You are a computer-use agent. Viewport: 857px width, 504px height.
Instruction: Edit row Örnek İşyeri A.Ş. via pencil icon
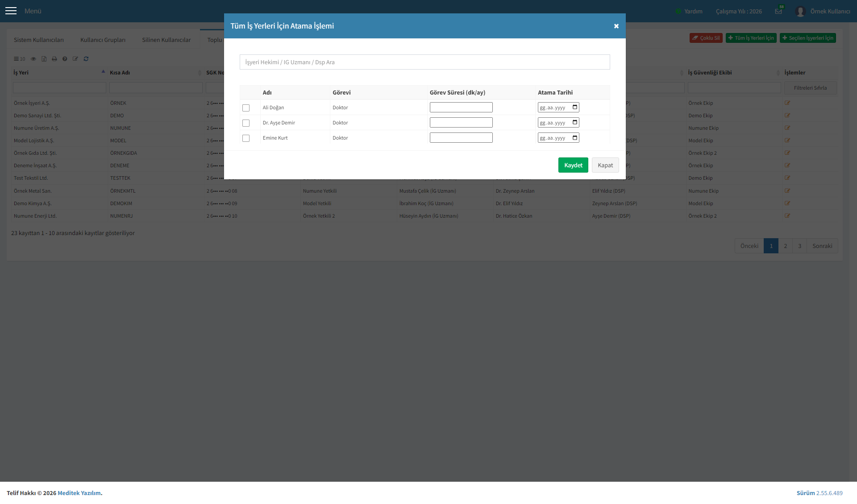click(787, 103)
